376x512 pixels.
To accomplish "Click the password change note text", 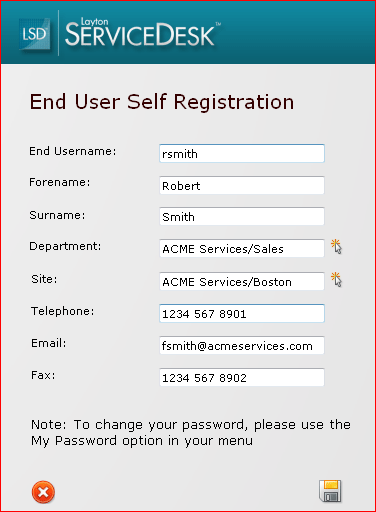I will (x=191, y=432).
